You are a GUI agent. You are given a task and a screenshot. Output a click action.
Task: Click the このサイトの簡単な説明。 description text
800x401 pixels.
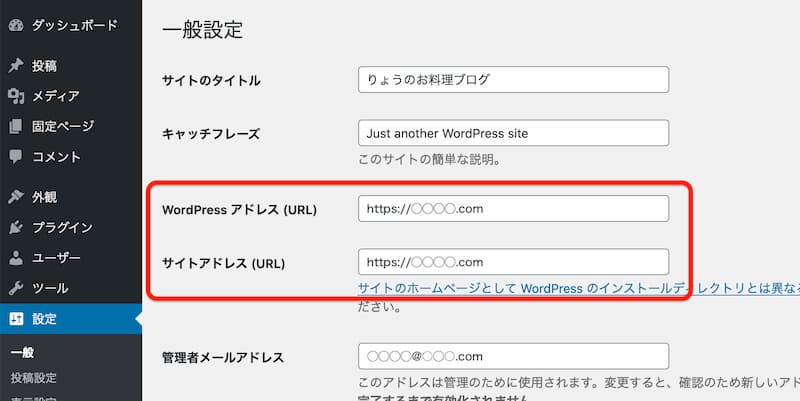pyautogui.click(x=429, y=159)
